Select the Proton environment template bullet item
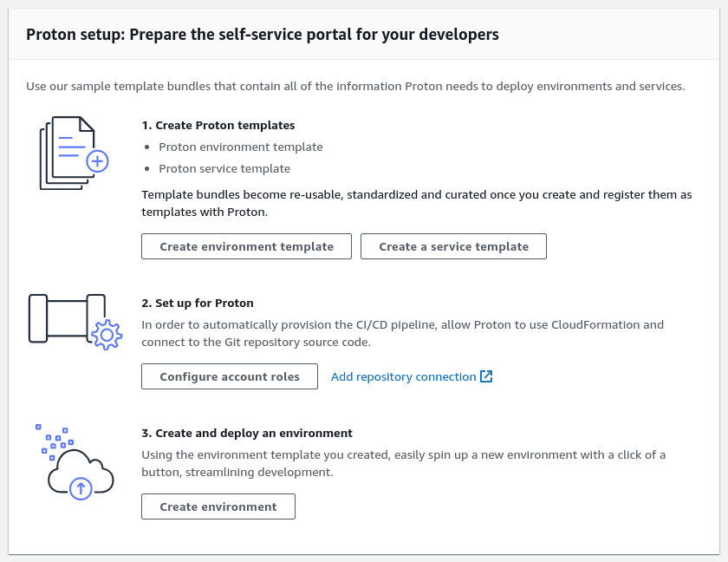Screen dimensions: 728x562 241,147
